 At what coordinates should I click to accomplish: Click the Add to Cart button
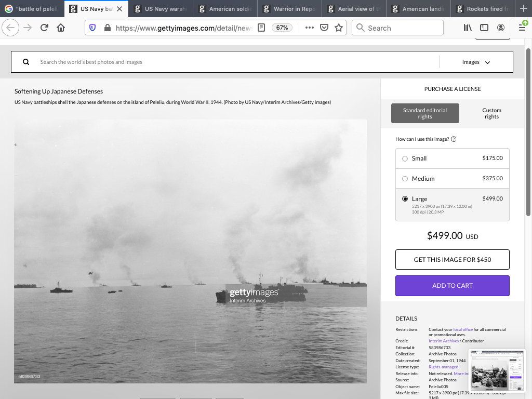tap(452, 286)
